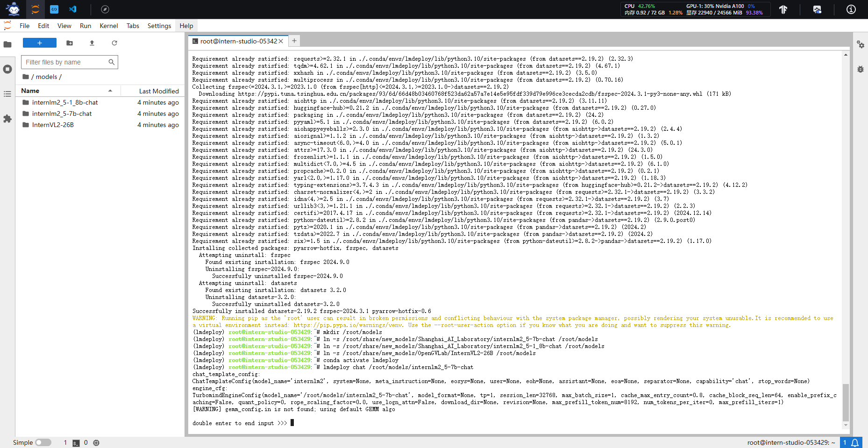Click the '4 minutes ago' for InternVL2-26B

click(x=158, y=125)
